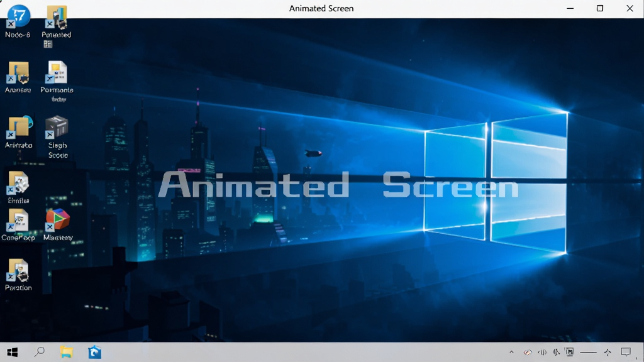Select the "Canet ecp" desktop shortcut icon
Viewport: 644px width, 362px height.
coord(18,221)
